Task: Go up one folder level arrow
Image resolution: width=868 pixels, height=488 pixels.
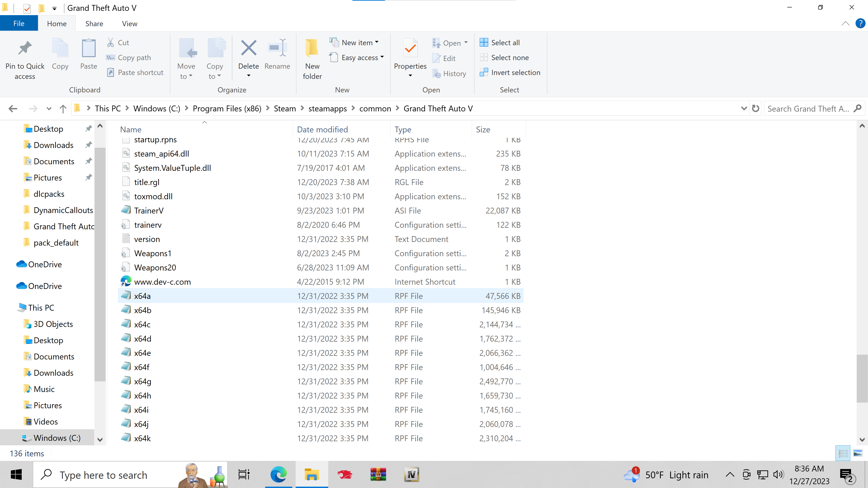Action: coord(63,108)
